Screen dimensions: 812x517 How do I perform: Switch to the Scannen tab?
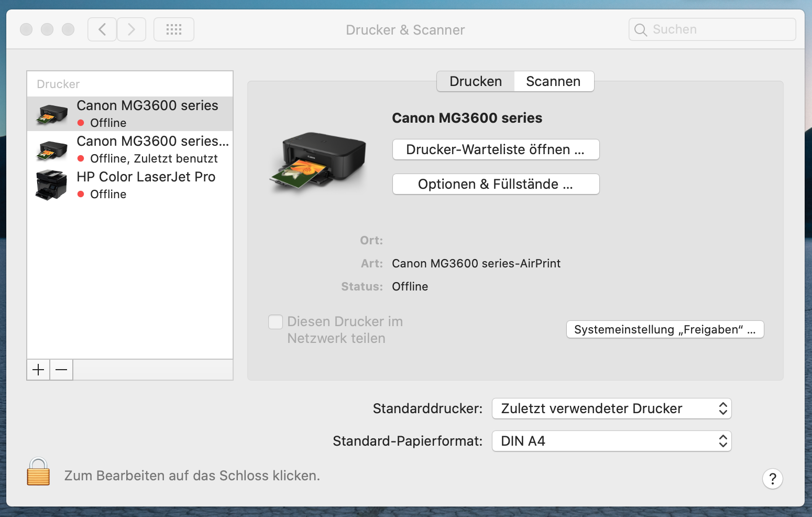pyautogui.click(x=553, y=81)
